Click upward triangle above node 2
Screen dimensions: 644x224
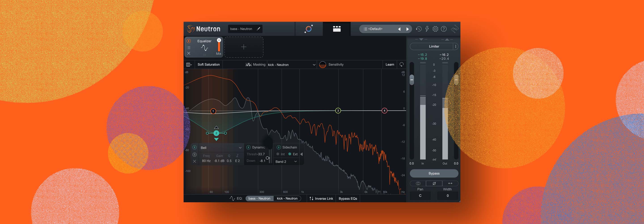click(x=216, y=127)
